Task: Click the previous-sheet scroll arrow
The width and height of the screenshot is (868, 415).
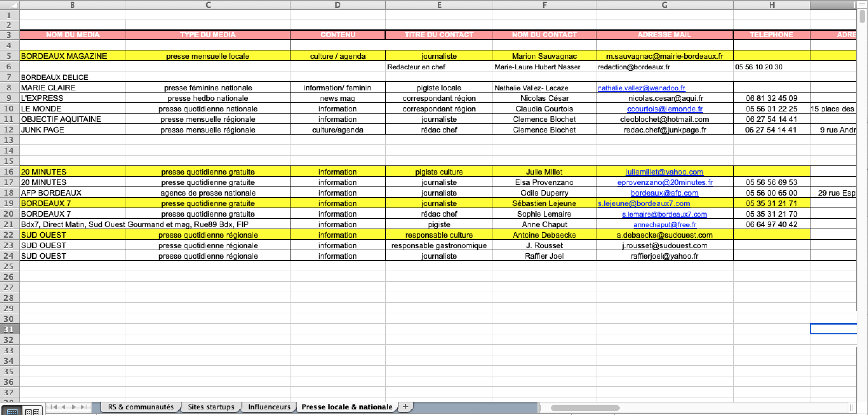Action: 64,407
